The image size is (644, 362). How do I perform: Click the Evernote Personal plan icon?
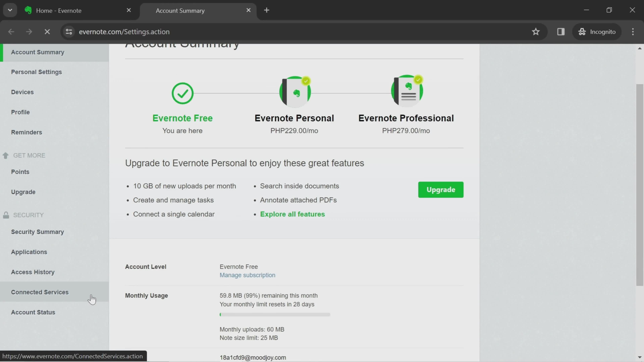click(294, 91)
